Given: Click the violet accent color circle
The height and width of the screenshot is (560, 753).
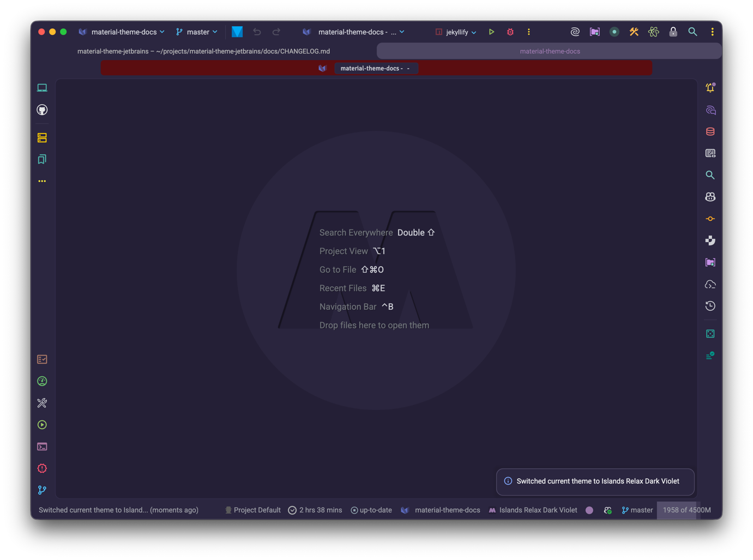Looking at the screenshot, I should (x=589, y=510).
